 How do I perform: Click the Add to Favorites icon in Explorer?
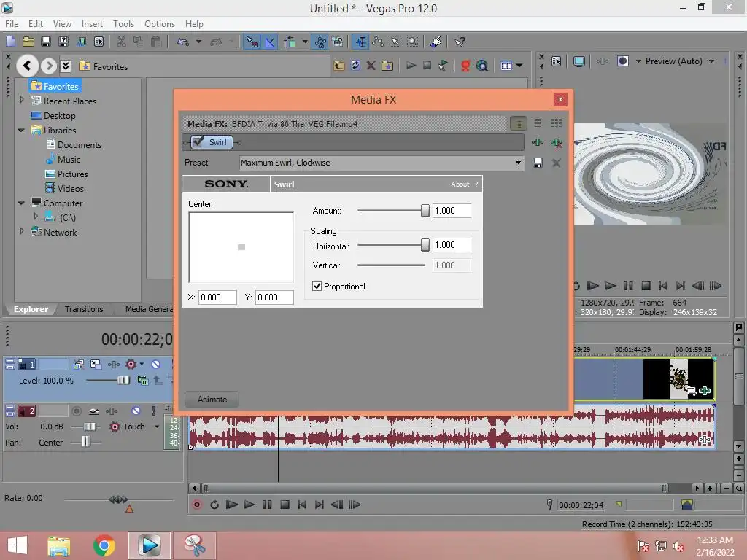pos(387,66)
